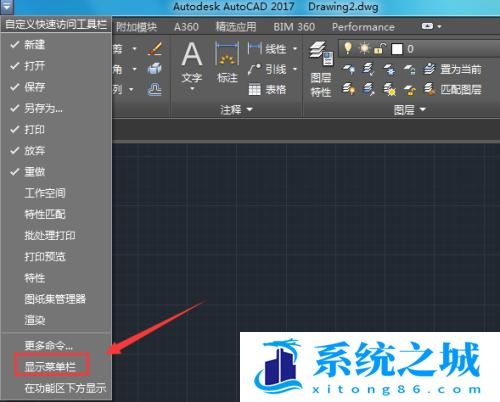Click Thaw All Layers icon
500x402 pixels.
pyautogui.click(x=389, y=89)
